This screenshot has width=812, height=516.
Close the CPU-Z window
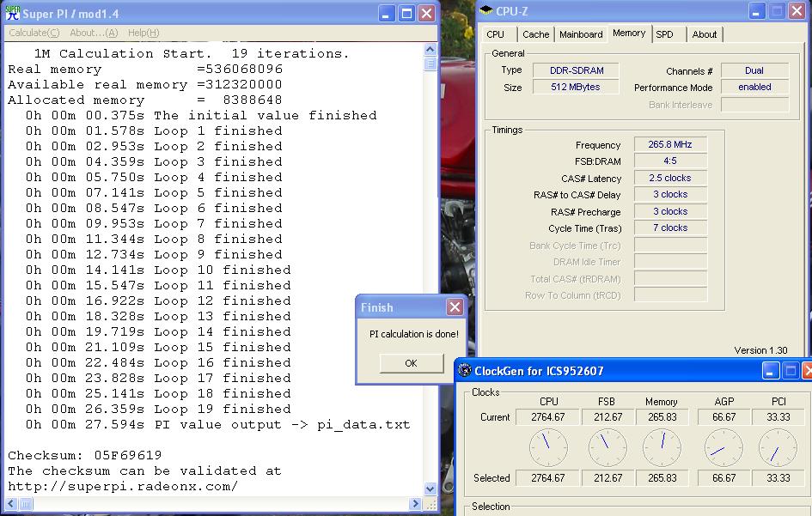coord(797,11)
